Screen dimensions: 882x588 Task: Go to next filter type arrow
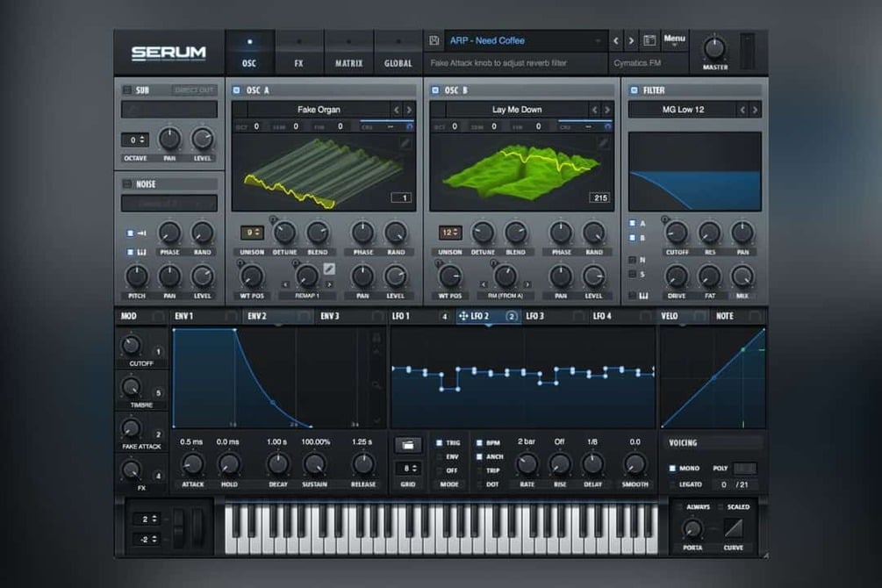[755, 110]
